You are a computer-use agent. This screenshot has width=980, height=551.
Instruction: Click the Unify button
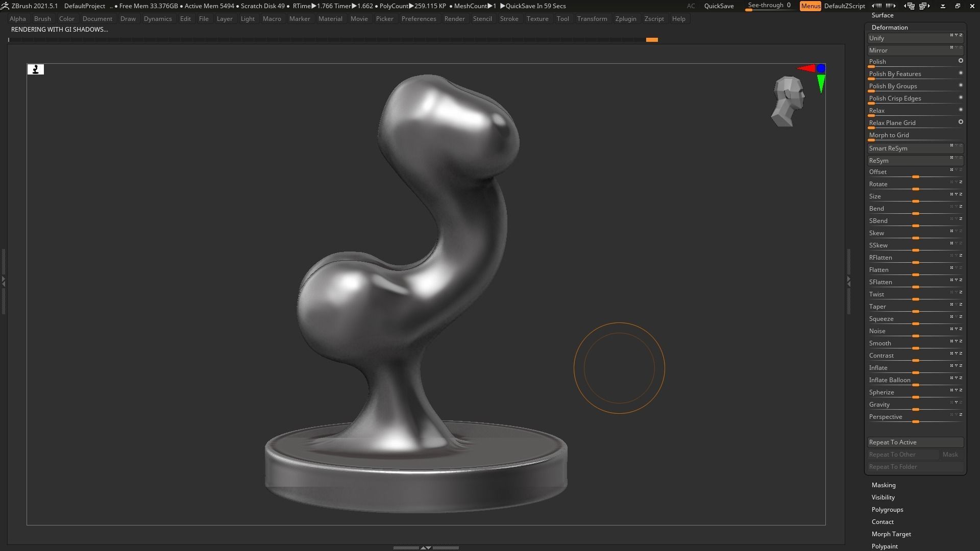tap(915, 38)
